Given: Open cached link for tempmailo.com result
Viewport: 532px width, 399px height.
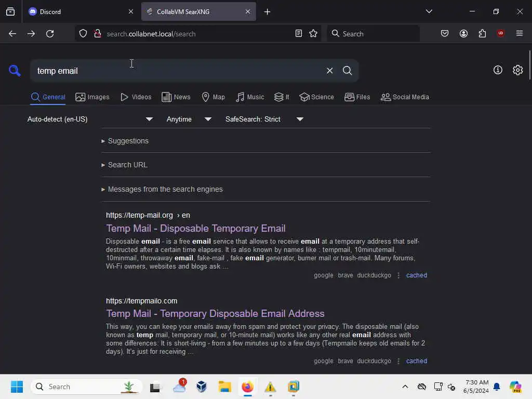Looking at the screenshot, I should click(416, 361).
